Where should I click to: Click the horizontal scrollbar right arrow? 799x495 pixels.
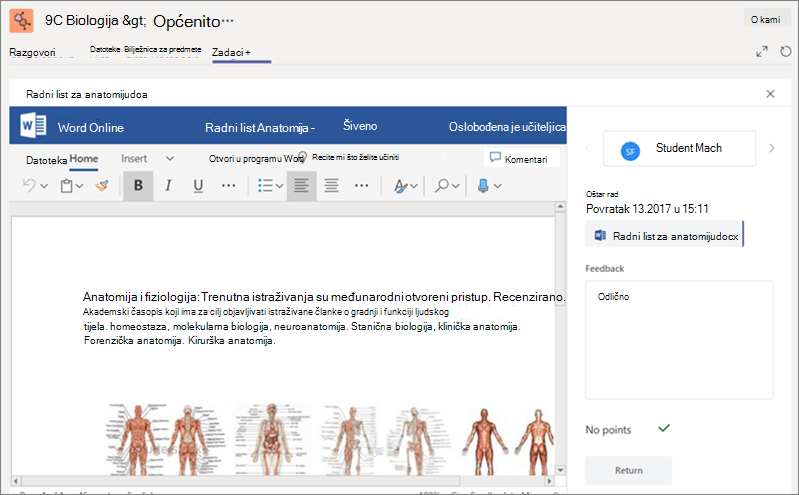pyautogui.click(x=549, y=481)
